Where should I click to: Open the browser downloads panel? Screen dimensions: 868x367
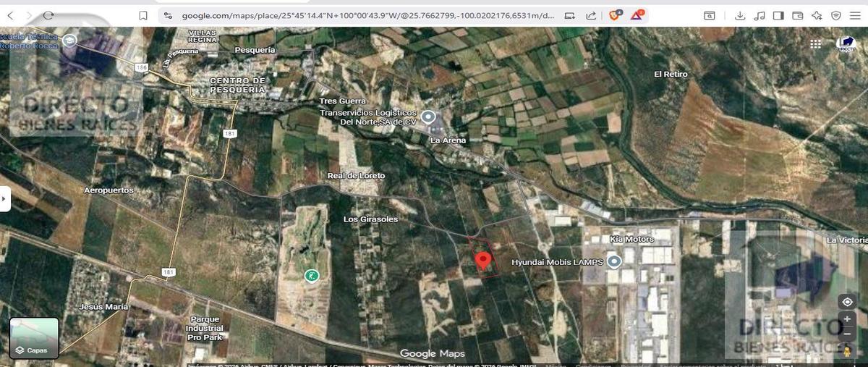(739, 15)
